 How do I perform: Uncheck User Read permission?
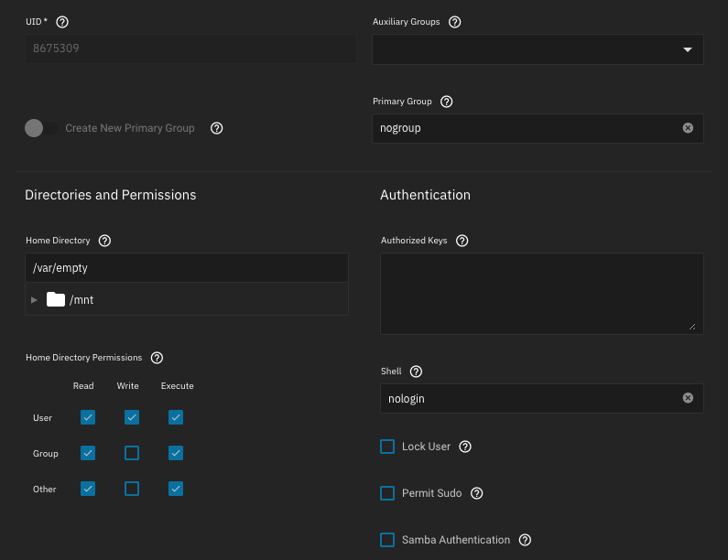88,417
